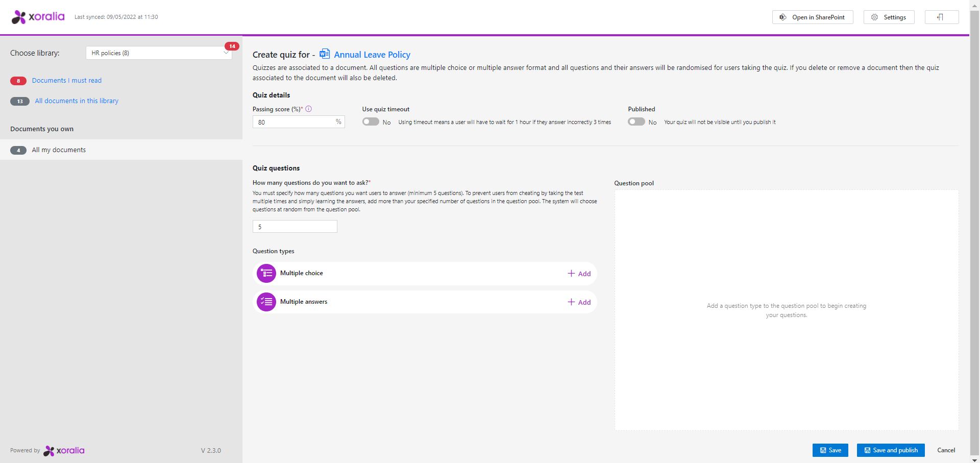The image size is (980, 463).
Task: Open the Annual Leave Policy link
Action: pos(372,55)
